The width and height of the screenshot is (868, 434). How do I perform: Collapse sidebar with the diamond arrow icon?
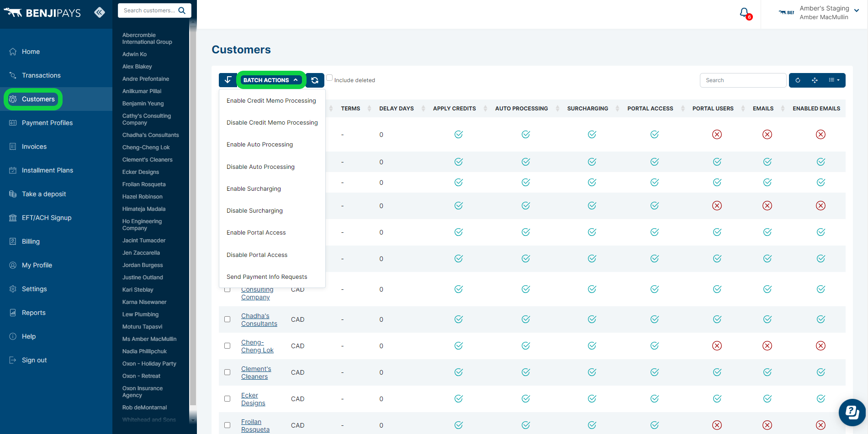click(x=99, y=12)
